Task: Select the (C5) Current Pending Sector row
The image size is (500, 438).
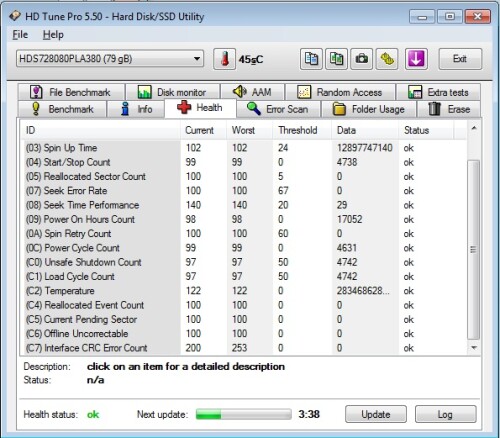Action: (243, 320)
